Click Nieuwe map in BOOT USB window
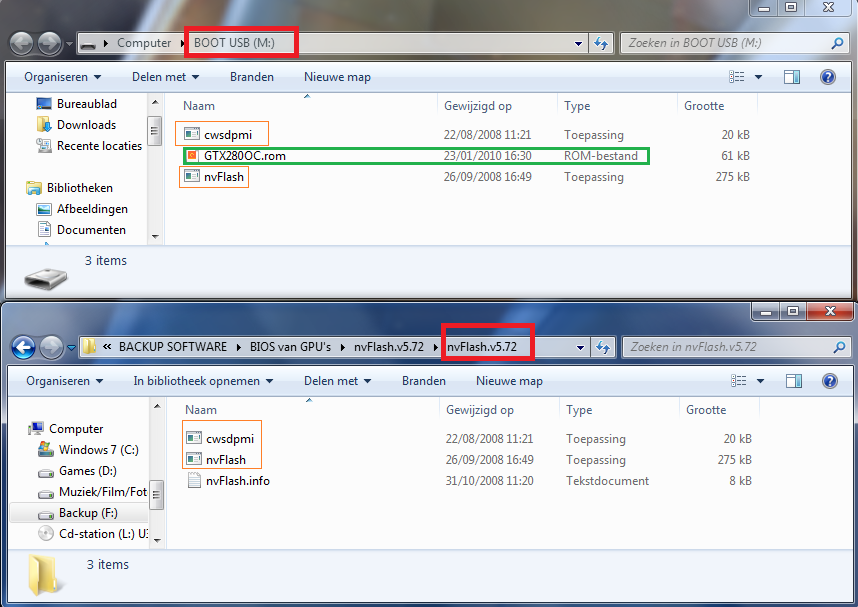This screenshot has height=607, width=858. tap(337, 77)
